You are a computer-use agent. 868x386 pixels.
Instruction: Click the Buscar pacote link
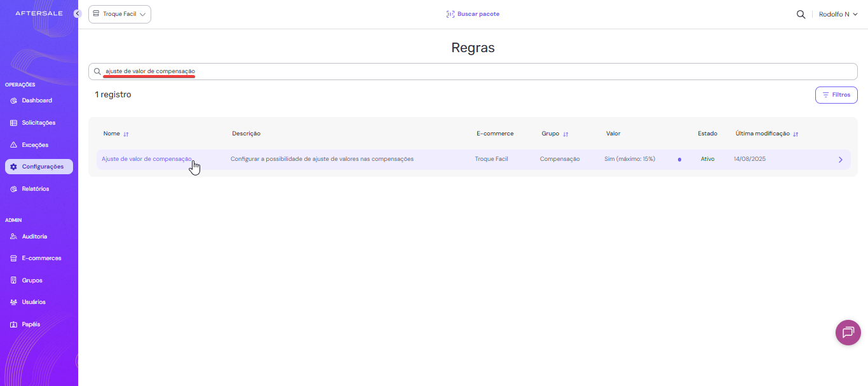(x=478, y=14)
